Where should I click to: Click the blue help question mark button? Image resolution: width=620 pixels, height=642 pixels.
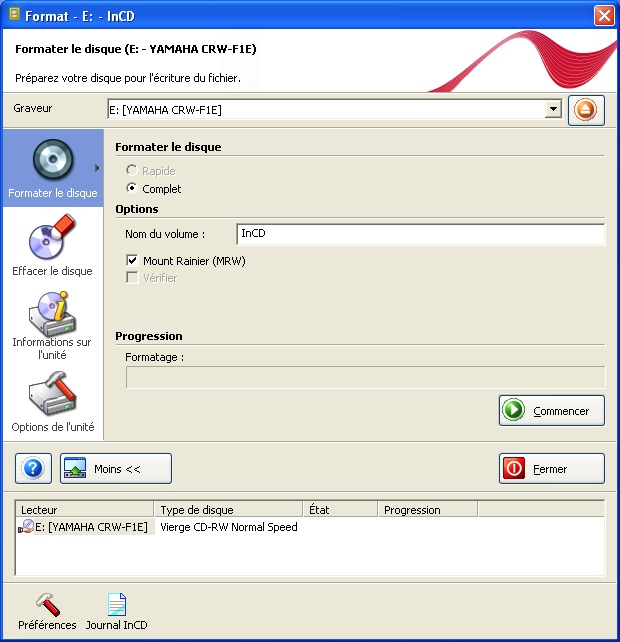[x=34, y=468]
